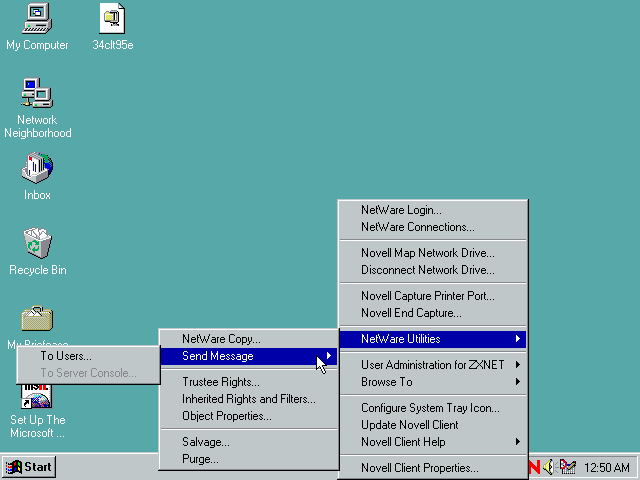The width and height of the screenshot is (640, 480).
Task: Expand the NetWare Utilities submenu arrow
Action: click(518, 339)
